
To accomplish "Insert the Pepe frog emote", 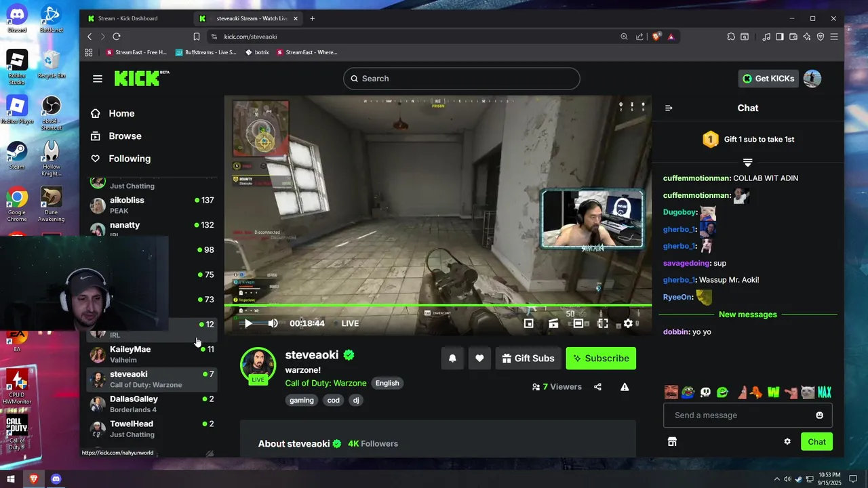I will tap(688, 392).
